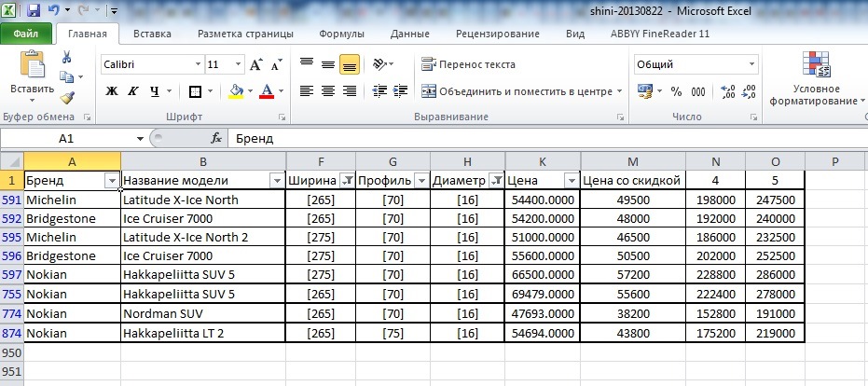The height and width of the screenshot is (386, 868).
Task: Click the Save icon in quick access toolbar
Action: (34, 9)
